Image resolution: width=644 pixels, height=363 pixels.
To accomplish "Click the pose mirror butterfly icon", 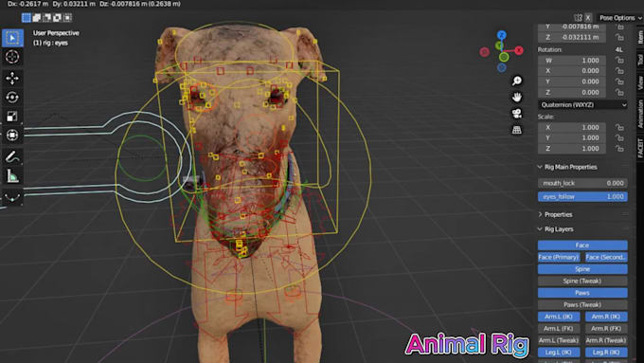I will pyautogui.click(x=579, y=18).
